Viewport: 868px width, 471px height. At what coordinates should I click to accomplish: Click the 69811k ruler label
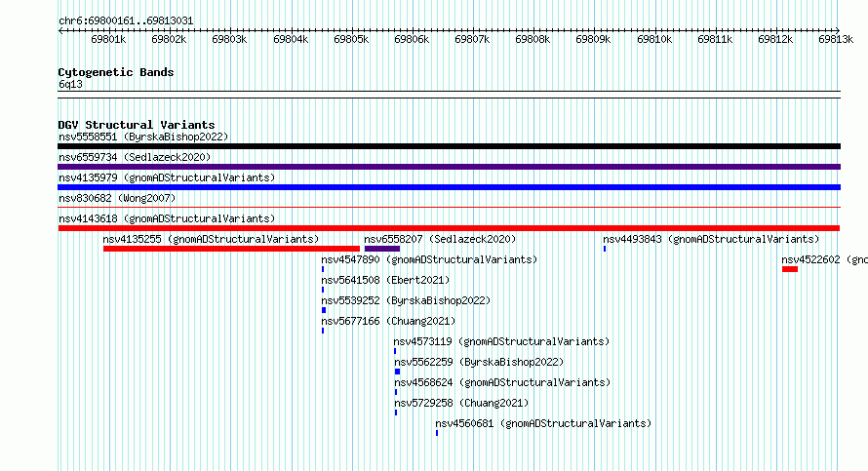[715, 39]
